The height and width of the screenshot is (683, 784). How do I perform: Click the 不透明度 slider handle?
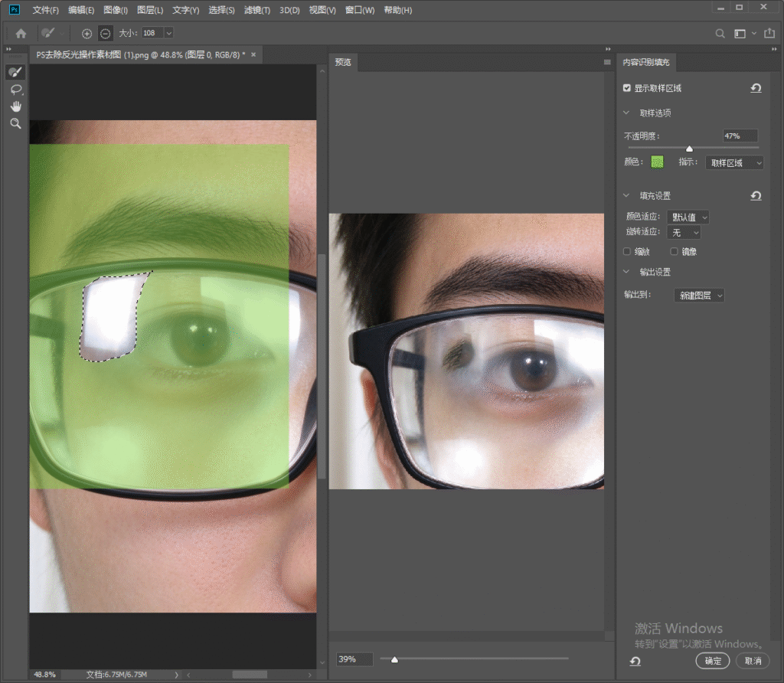(690, 149)
